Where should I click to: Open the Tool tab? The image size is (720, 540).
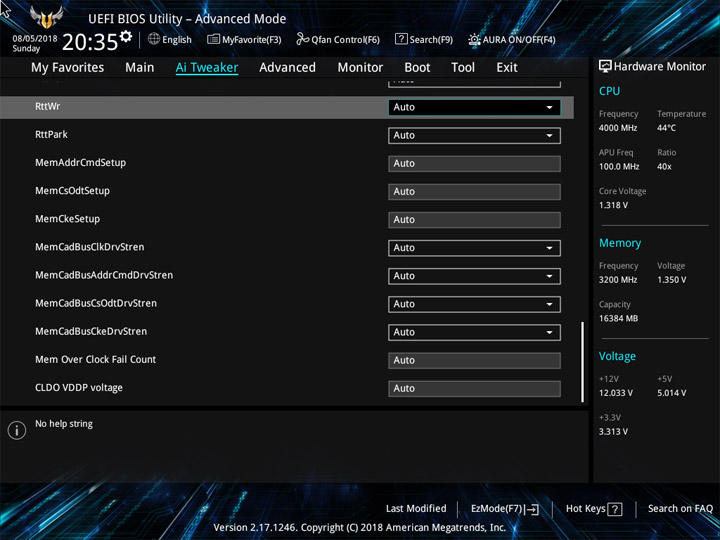(463, 68)
